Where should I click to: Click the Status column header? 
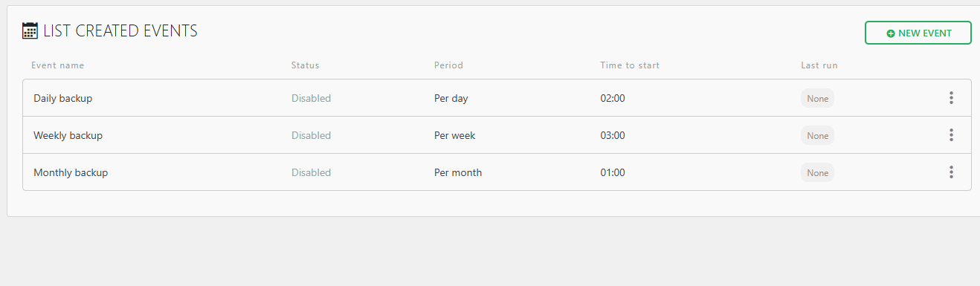tap(305, 65)
